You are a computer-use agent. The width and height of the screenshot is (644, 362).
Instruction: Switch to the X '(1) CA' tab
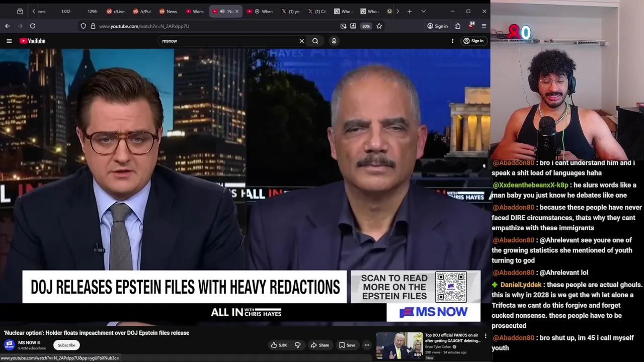(317, 11)
